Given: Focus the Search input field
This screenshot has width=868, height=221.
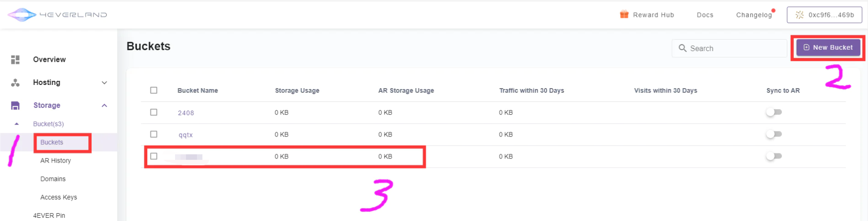Looking at the screenshot, I should [x=729, y=48].
